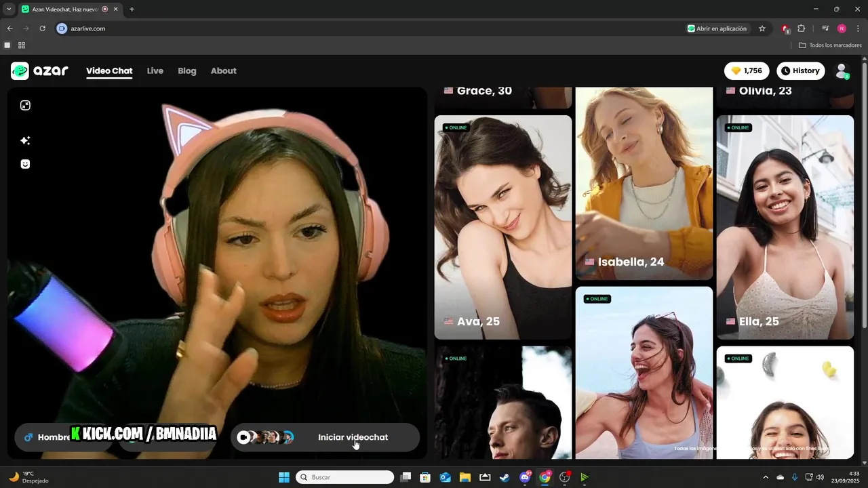The height and width of the screenshot is (488, 868).
Task: Open the History button
Action: [800, 70]
